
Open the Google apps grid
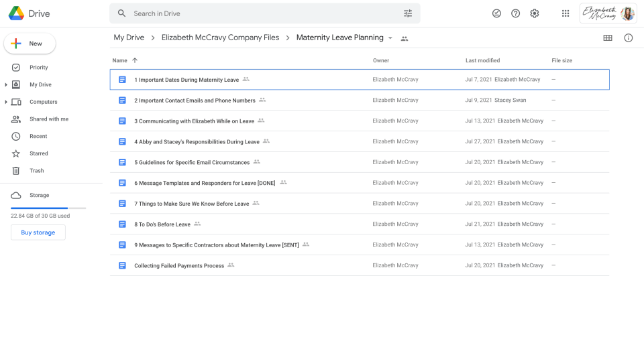click(566, 13)
